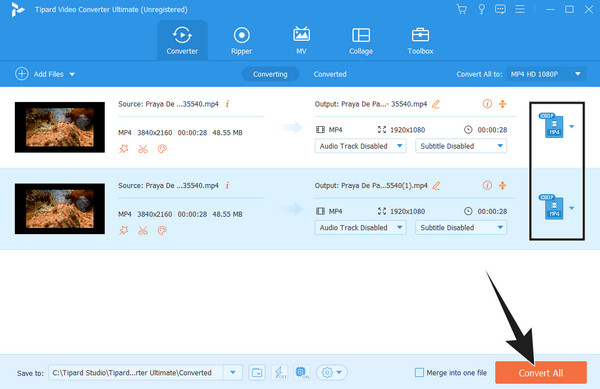Open the Toolbox section
This screenshot has height=389, width=600.
pyautogui.click(x=420, y=41)
